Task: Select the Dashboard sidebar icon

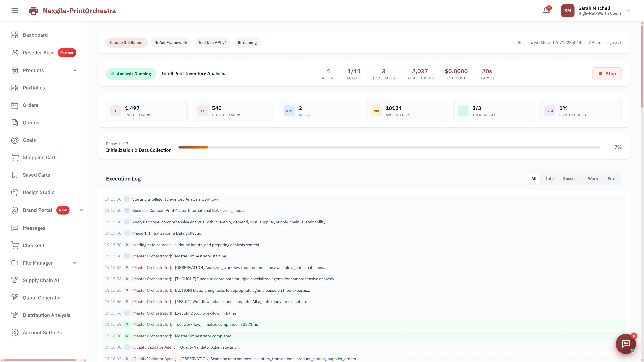Action: point(14,35)
